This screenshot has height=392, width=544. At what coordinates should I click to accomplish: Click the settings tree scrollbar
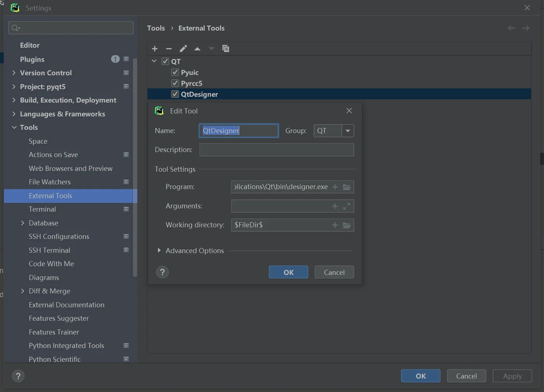coord(135,167)
